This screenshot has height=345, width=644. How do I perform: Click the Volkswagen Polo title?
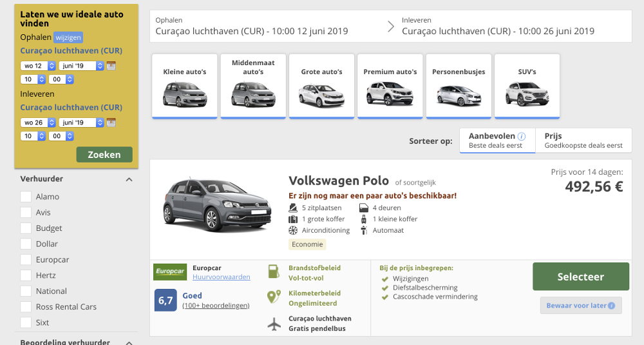click(x=339, y=181)
